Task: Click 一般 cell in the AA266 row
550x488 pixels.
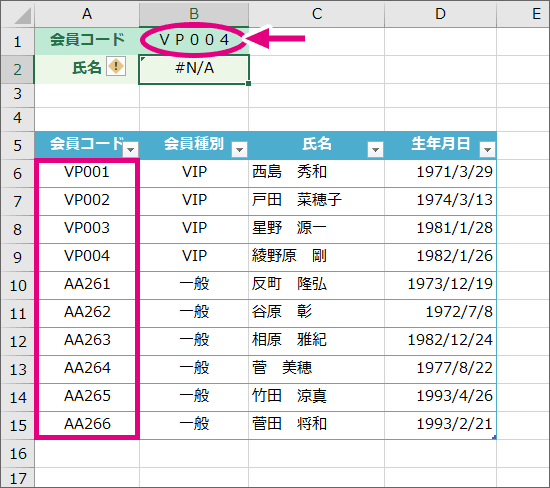Action: [x=194, y=425]
